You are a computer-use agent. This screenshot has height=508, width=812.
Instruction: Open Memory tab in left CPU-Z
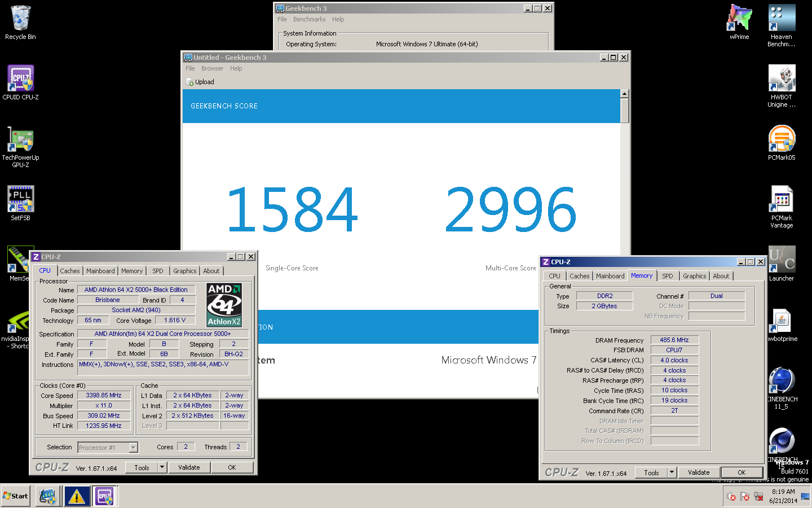coord(132,271)
